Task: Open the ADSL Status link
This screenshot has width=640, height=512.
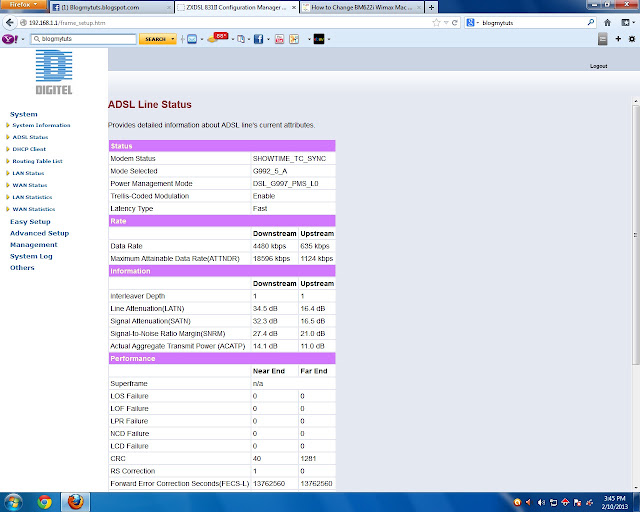Action: point(30,137)
